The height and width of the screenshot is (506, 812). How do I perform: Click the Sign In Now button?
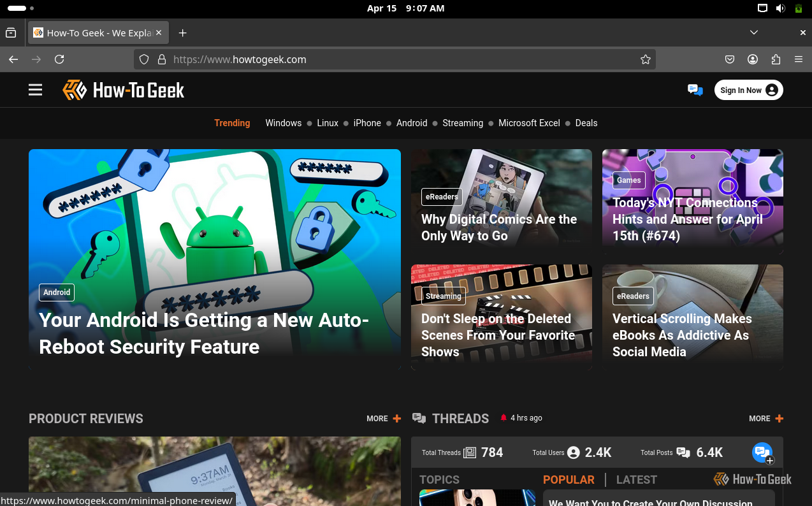pos(748,90)
